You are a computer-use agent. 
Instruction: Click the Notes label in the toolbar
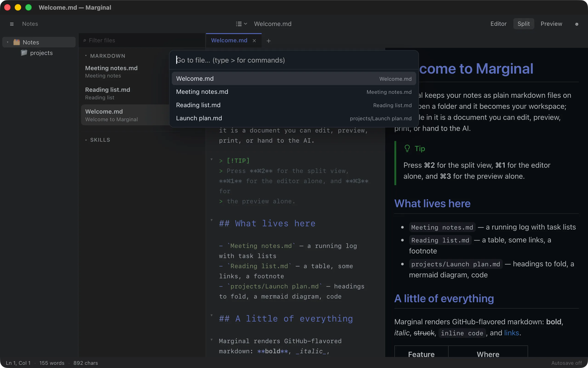30,24
